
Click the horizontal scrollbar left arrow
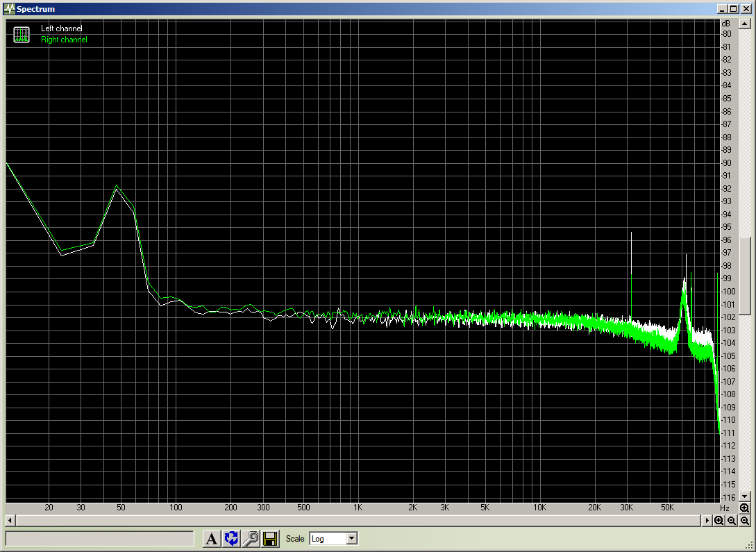coord(10,521)
